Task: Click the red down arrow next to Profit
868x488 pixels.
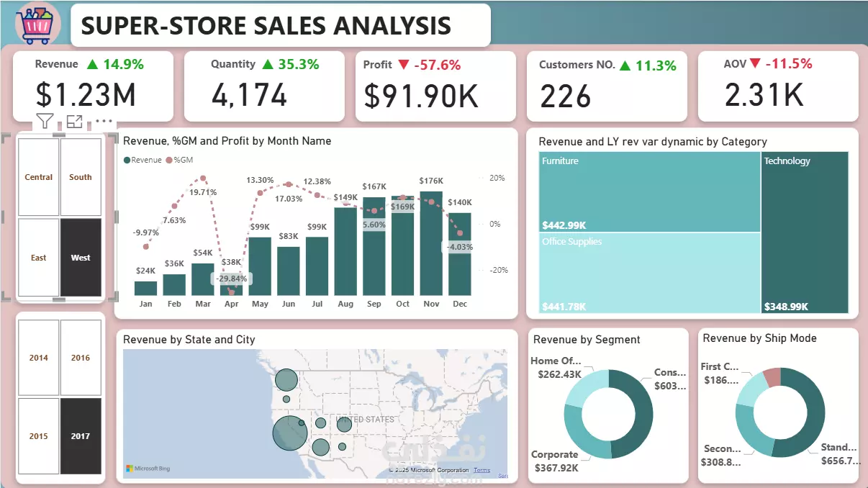Action: click(403, 64)
